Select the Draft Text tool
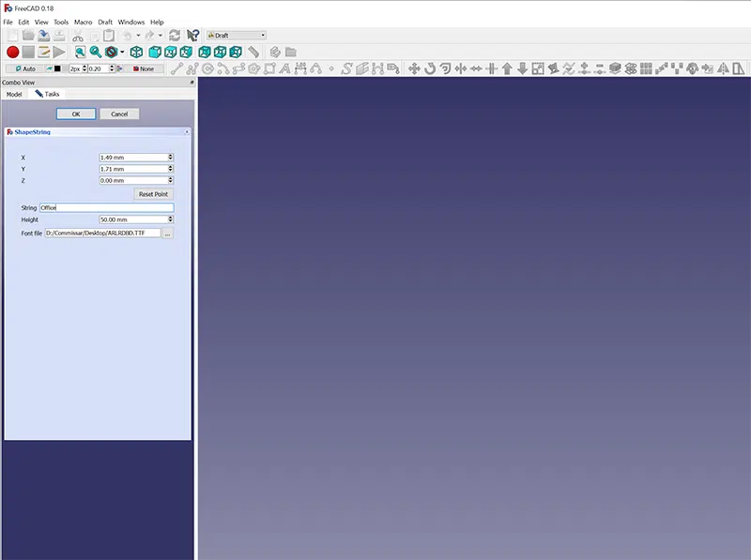The height and width of the screenshot is (560, 751). pos(284,68)
